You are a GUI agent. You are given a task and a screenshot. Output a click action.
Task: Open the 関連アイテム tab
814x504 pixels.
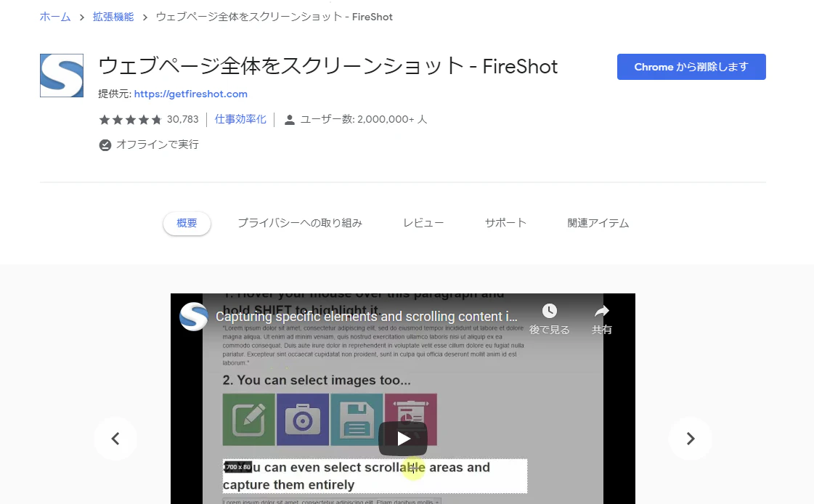tap(598, 223)
